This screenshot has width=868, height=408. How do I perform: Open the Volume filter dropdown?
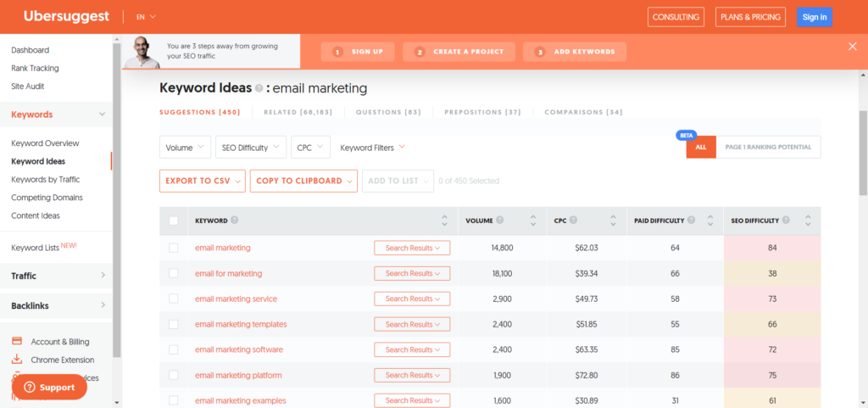pos(185,148)
